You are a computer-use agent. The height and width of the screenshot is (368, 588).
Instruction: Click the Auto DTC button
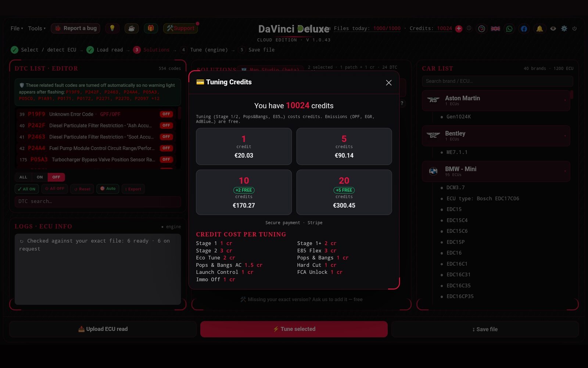(108, 189)
